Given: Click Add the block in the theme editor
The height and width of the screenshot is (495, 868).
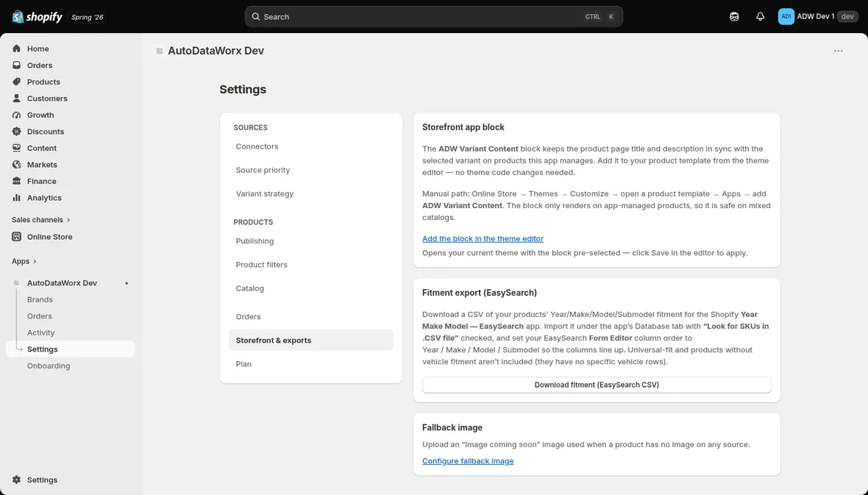Looking at the screenshot, I should point(483,238).
